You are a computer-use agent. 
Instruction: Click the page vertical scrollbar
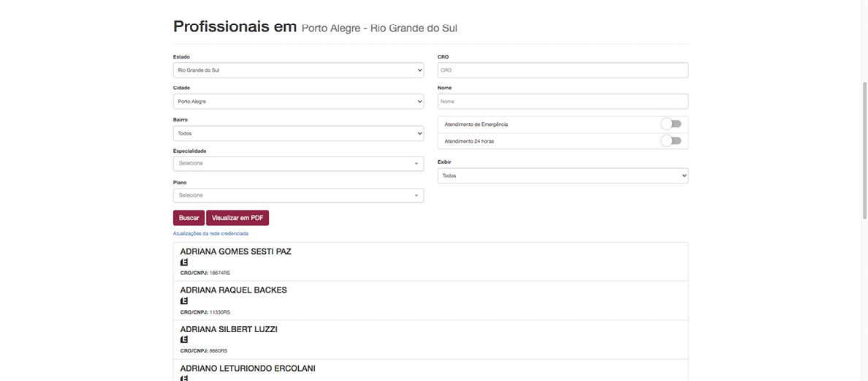[x=864, y=149]
